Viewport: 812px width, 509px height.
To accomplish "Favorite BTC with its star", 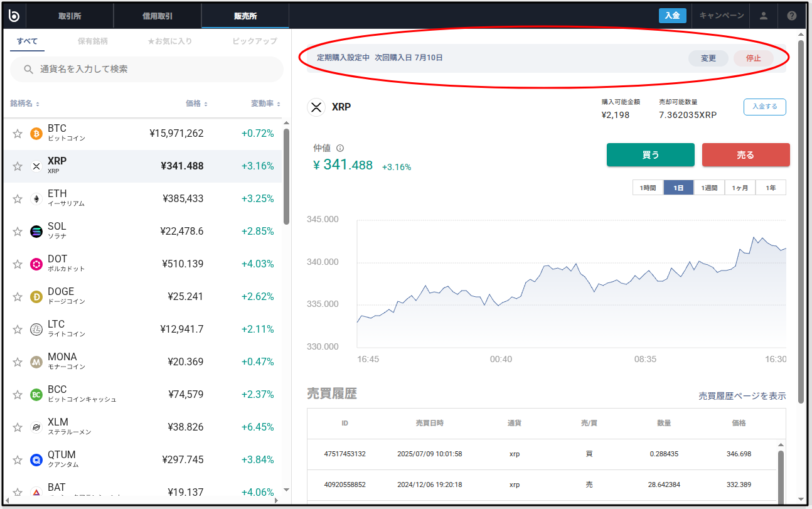I will (x=18, y=134).
